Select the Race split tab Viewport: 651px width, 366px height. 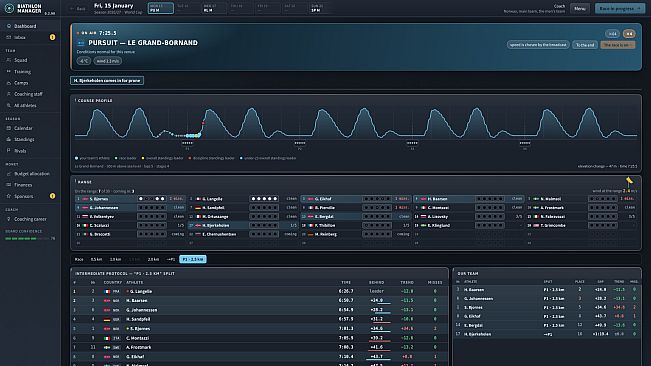pos(79,259)
